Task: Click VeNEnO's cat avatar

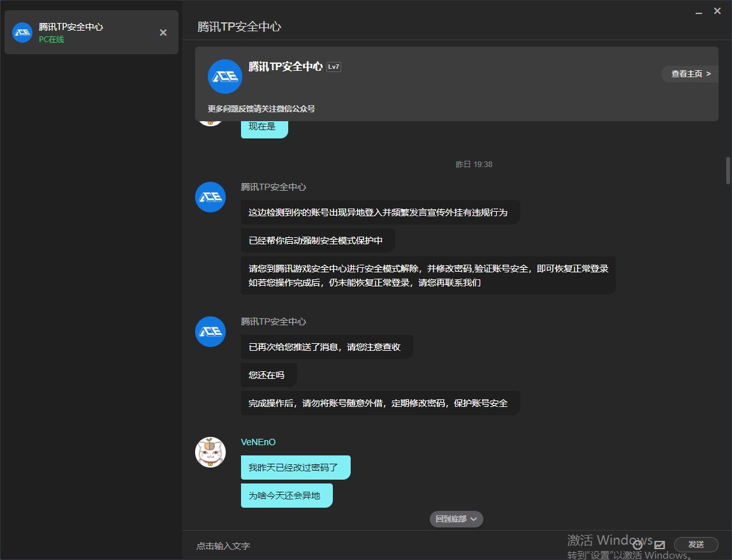Action: pyautogui.click(x=210, y=452)
